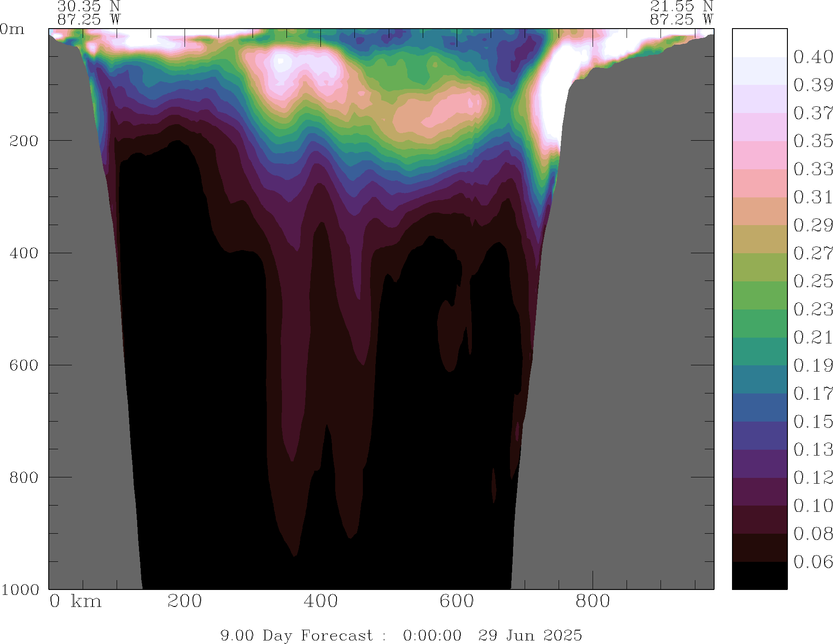Pick the teal swatch between 0.19 and 0.21
This screenshot has height=644, width=833.
tap(759, 351)
